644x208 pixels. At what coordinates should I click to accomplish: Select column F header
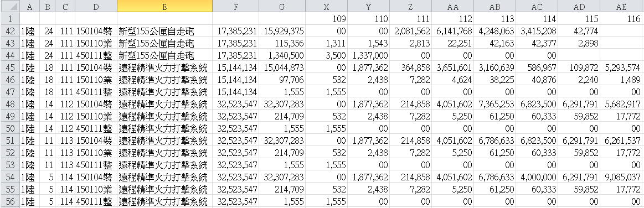[x=236, y=6]
